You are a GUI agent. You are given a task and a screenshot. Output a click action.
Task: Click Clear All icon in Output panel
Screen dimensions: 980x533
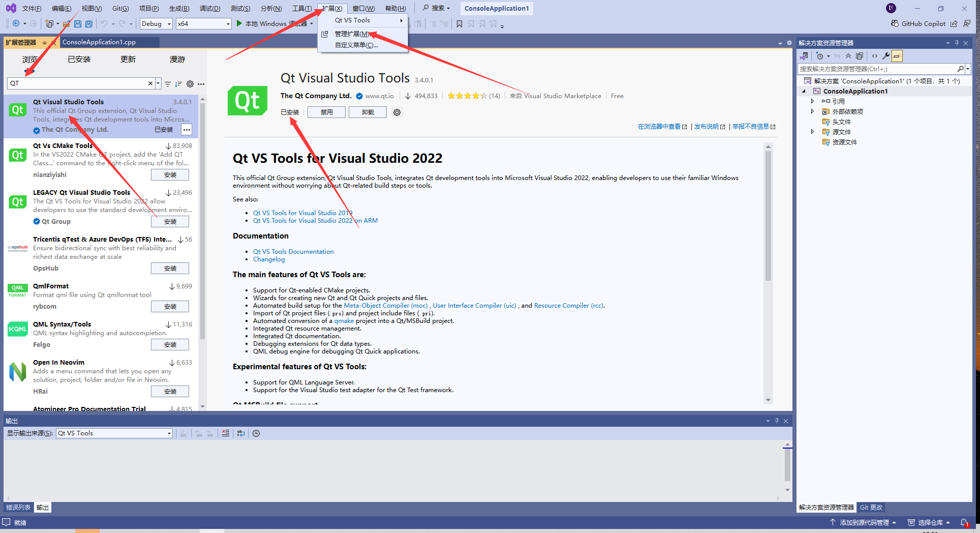tap(226, 433)
